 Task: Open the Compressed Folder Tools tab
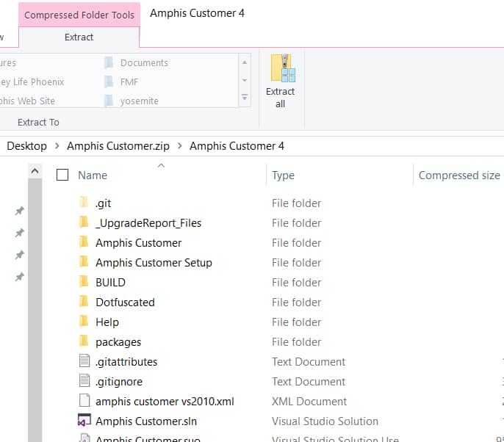(79, 15)
